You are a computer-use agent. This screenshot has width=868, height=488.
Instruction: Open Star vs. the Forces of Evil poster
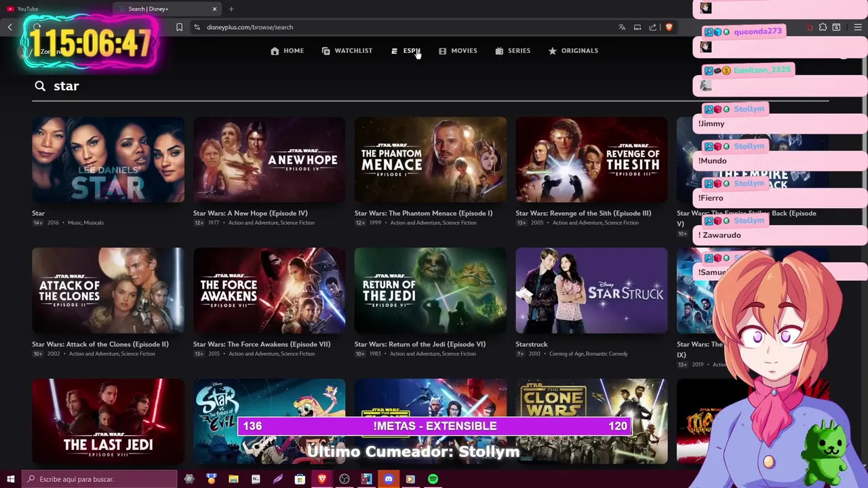(269, 422)
